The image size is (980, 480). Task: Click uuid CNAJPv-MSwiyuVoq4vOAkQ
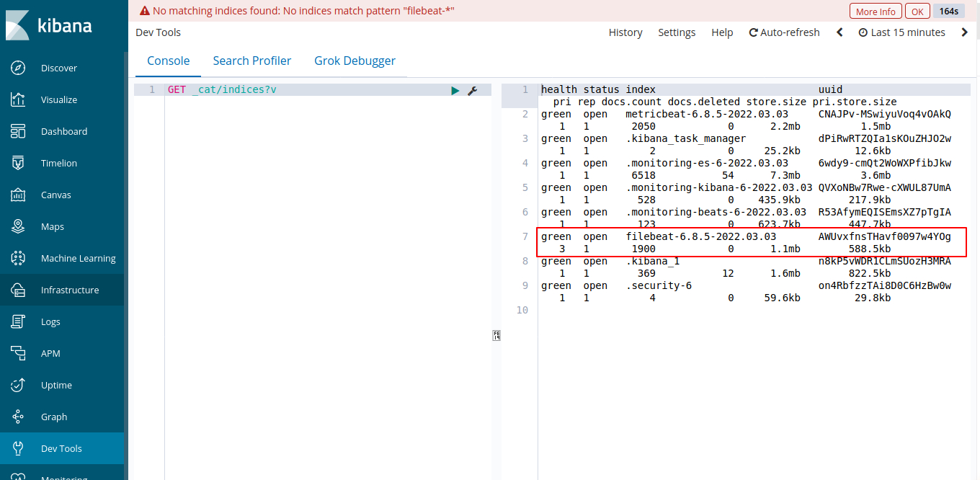pyautogui.click(x=885, y=114)
